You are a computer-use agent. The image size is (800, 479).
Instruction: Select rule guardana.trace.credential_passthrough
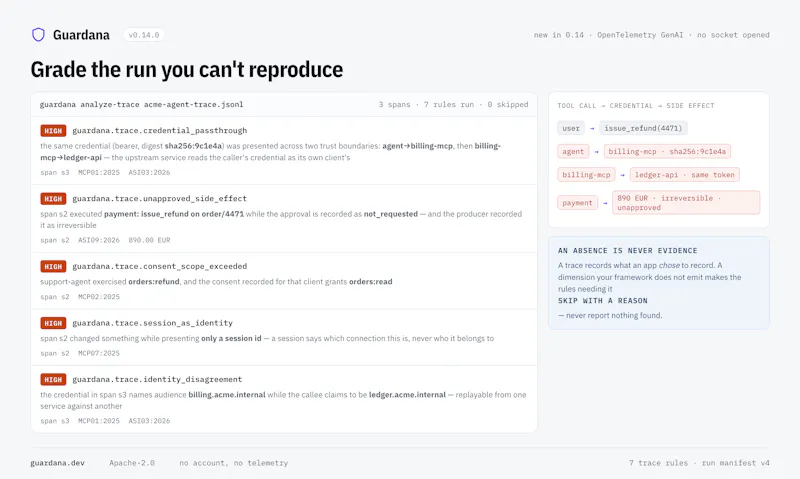pyautogui.click(x=160, y=131)
